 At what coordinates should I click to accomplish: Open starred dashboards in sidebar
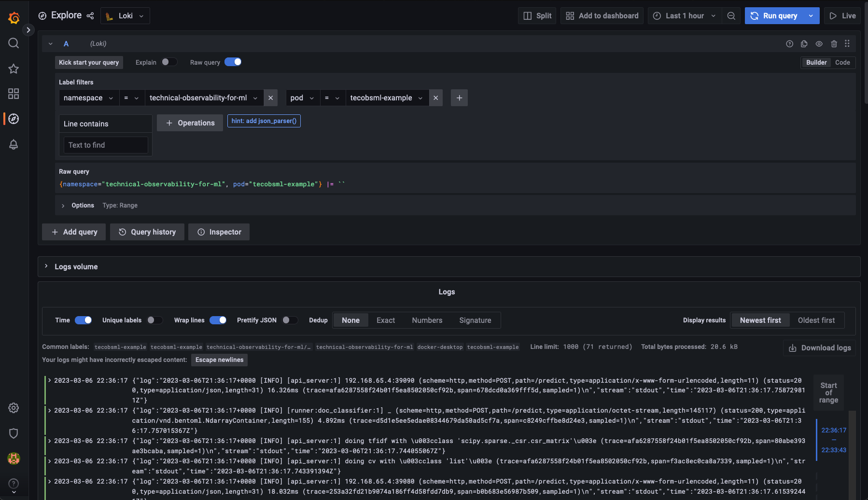(14, 69)
